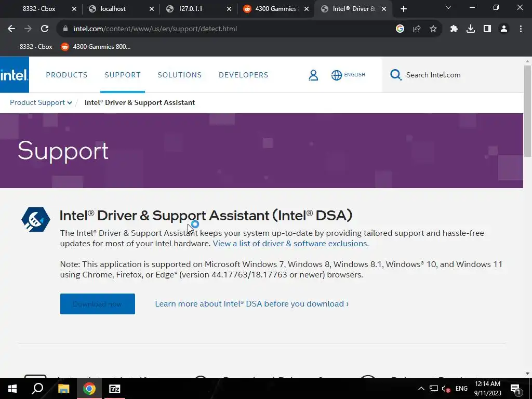Click the page vertical scrollbar thumb
The image size is (532, 399).
click(527, 111)
